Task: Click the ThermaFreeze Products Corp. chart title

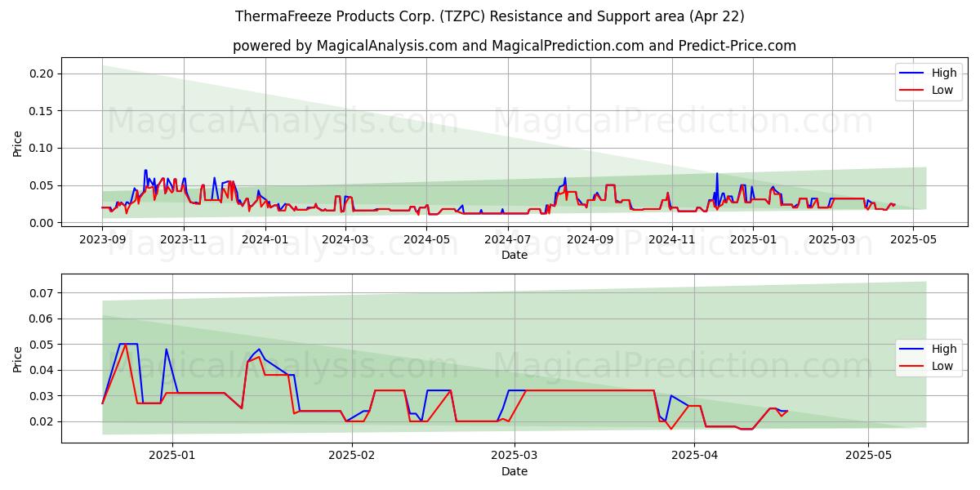Action: point(490,16)
